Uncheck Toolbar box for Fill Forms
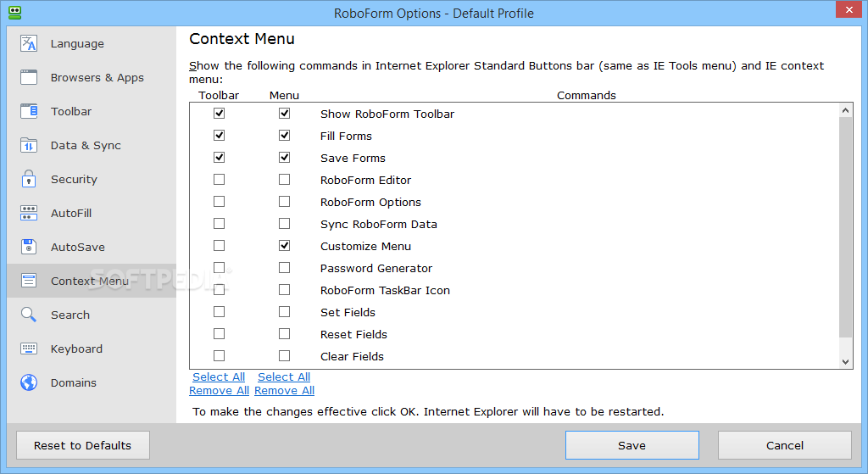The image size is (868, 474). click(220, 135)
